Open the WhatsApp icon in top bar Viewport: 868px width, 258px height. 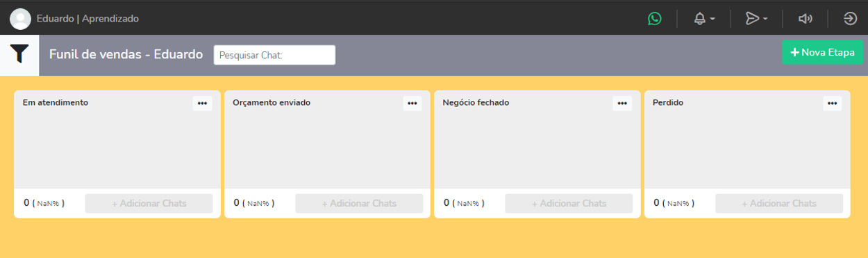click(x=655, y=19)
